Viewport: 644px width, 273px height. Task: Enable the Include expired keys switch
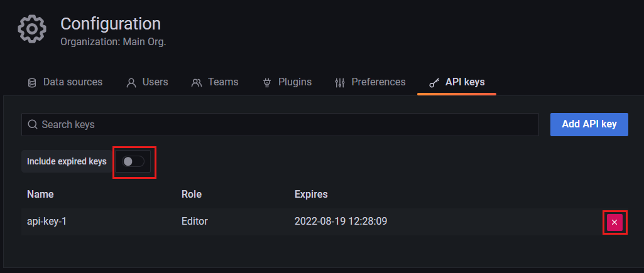pyautogui.click(x=133, y=161)
